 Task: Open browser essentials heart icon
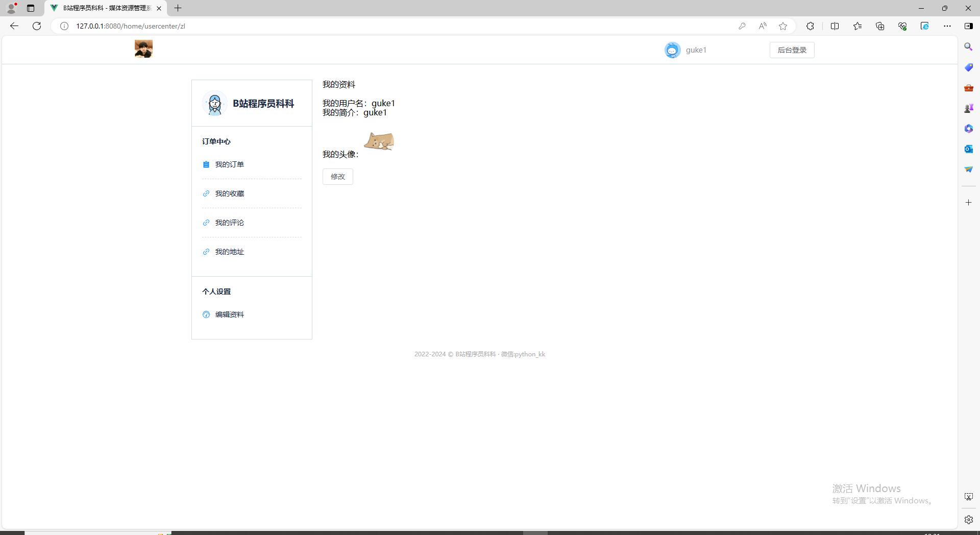pyautogui.click(x=902, y=26)
